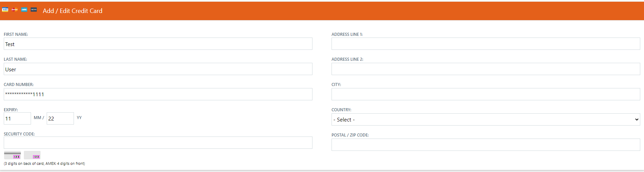Click the security code digits hint text

coord(44,164)
